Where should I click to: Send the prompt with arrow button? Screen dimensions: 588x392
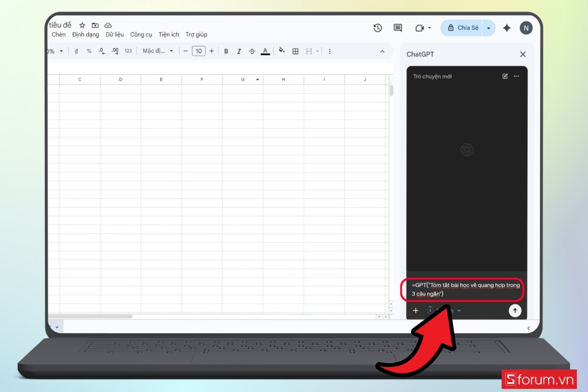515,311
